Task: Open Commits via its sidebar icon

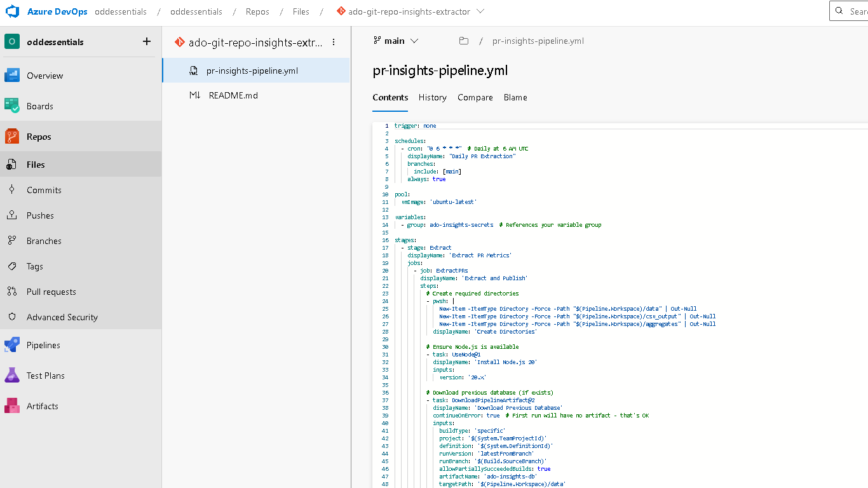Action: (x=11, y=190)
